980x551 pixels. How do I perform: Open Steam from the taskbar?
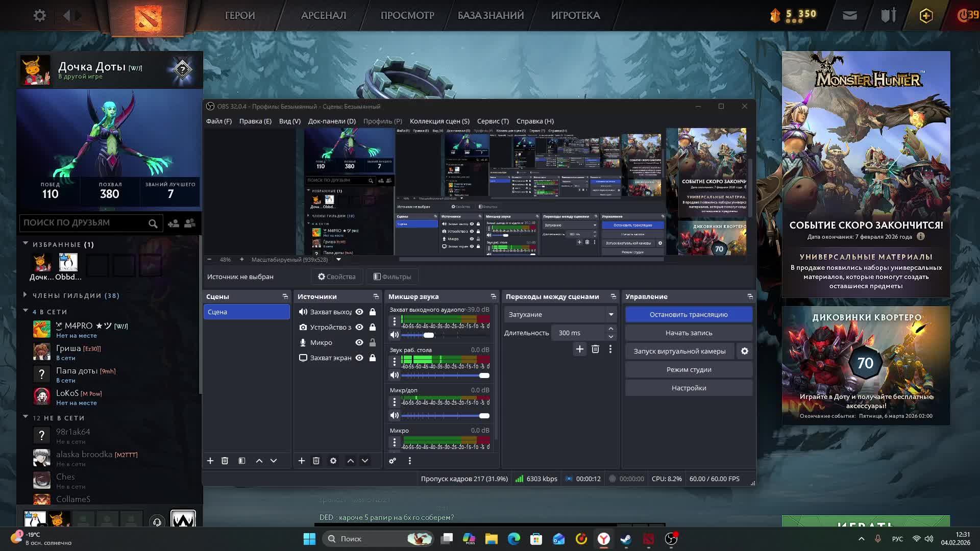pyautogui.click(x=626, y=539)
